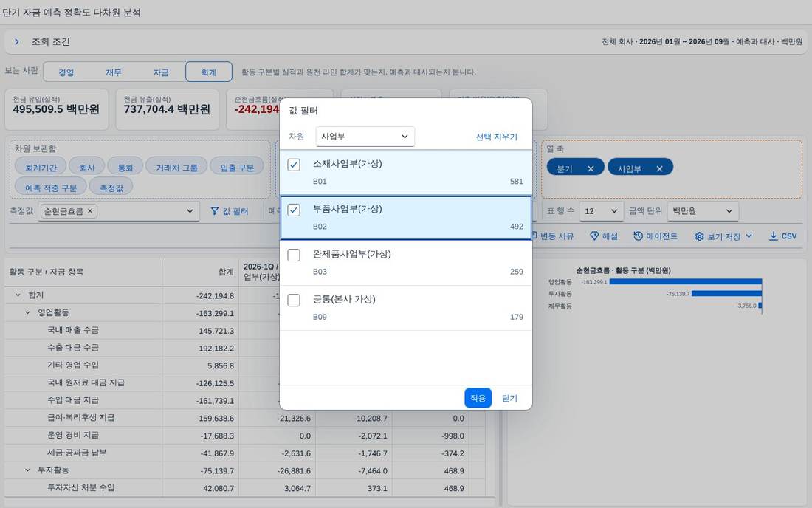The image size is (812, 508).
Task: Click the 투자활동 bar in chart
Action: pyautogui.click(x=726, y=294)
